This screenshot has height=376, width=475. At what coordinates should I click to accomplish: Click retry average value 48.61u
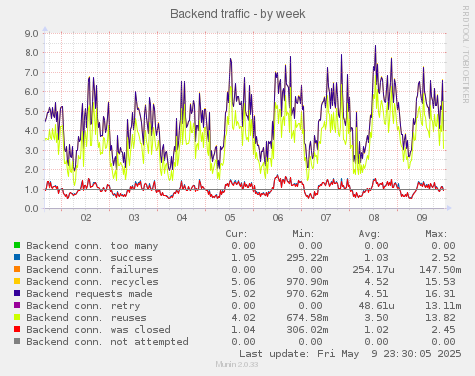point(377,306)
